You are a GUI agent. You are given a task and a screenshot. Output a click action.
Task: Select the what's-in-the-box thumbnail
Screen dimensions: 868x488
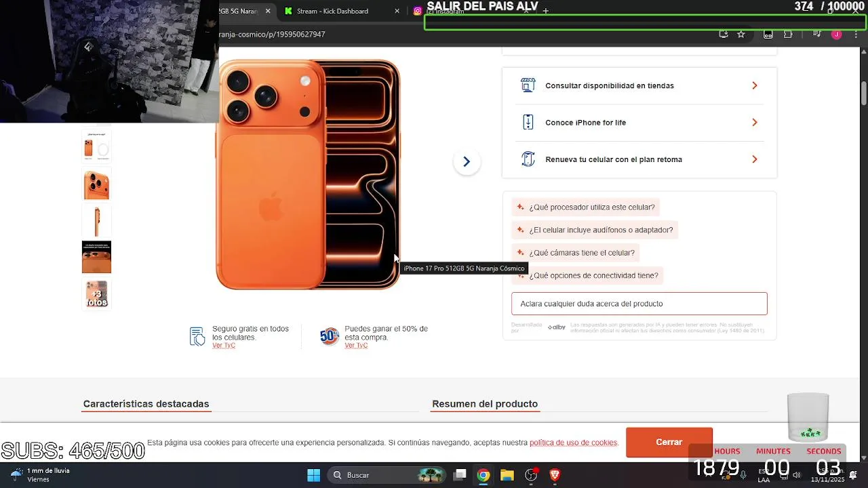pos(96,147)
